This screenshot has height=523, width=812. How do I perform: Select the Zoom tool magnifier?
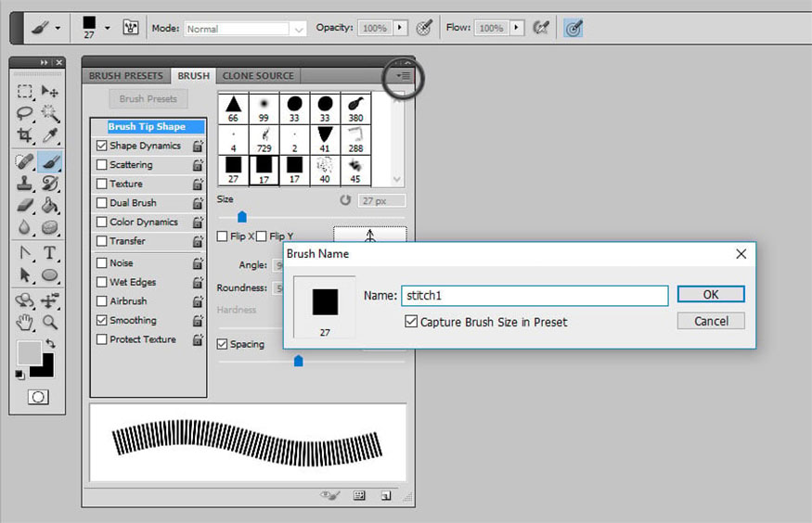click(x=50, y=322)
